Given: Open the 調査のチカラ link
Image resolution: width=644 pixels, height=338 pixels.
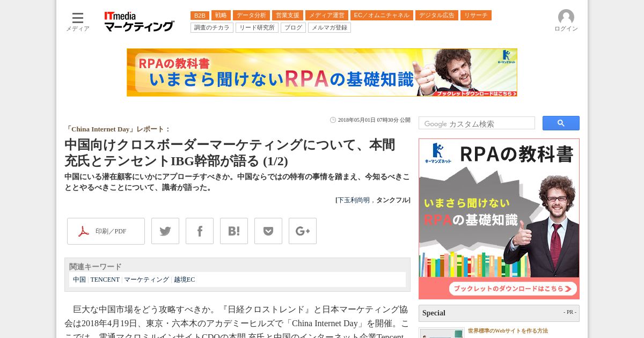Looking at the screenshot, I should 212,27.
